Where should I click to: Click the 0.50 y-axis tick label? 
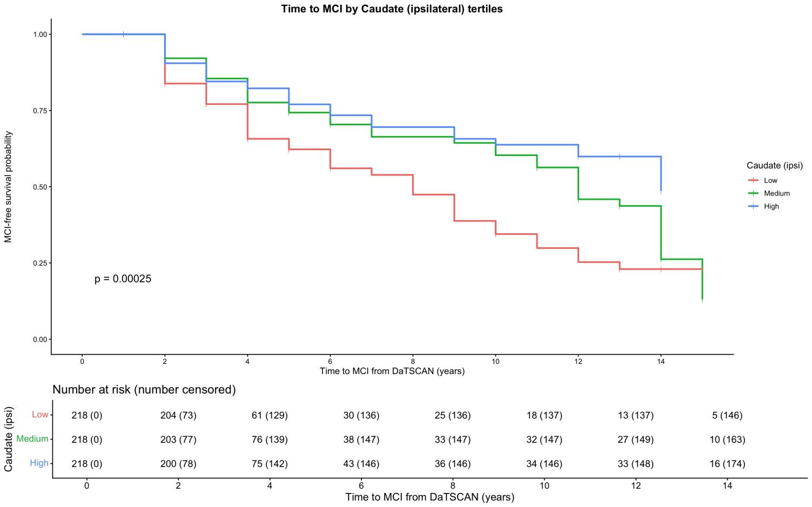(x=41, y=187)
